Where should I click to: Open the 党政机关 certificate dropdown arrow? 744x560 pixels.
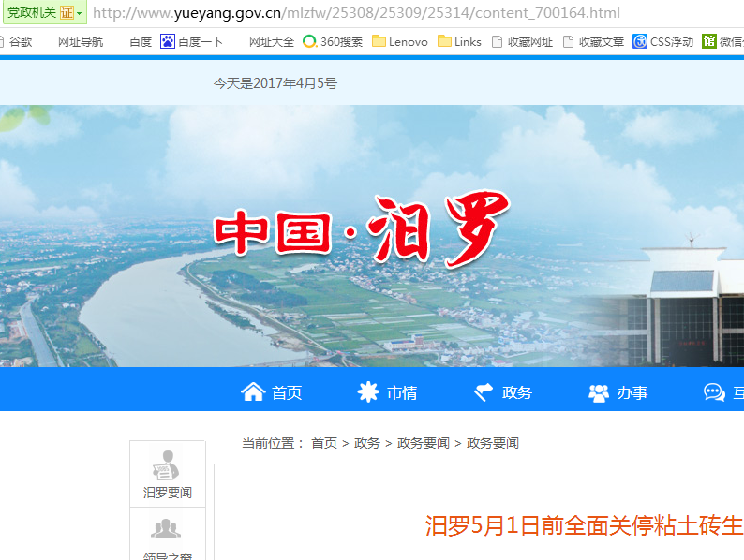(x=80, y=13)
